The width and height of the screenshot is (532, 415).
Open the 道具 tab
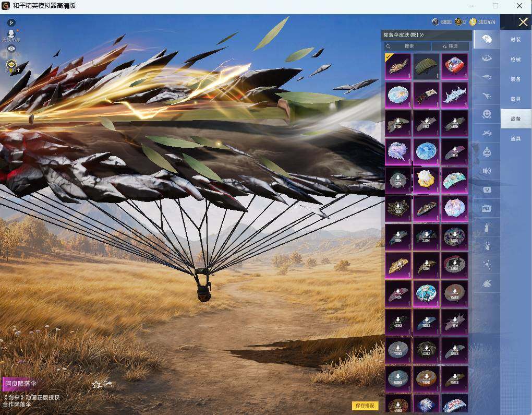click(516, 138)
